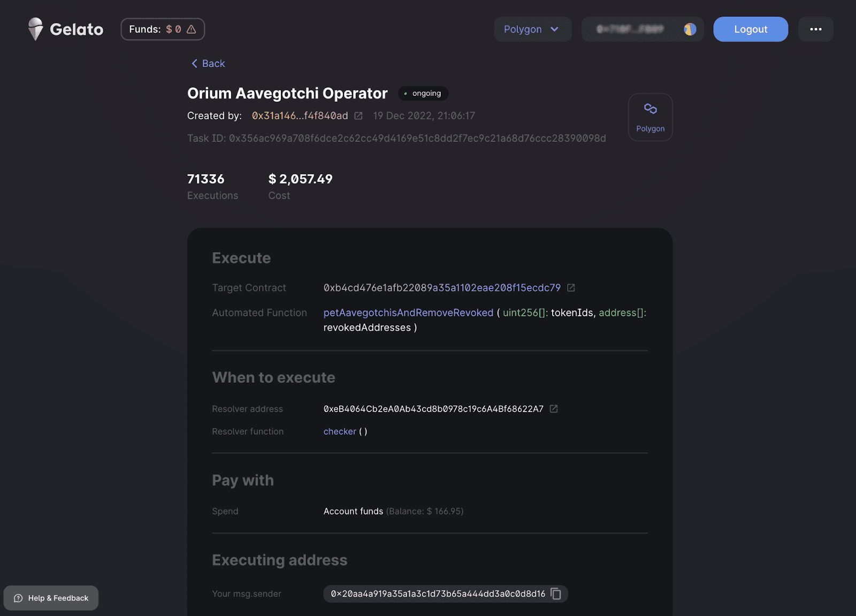Click the wallet avatar icon
The image size is (856, 616).
point(690,29)
